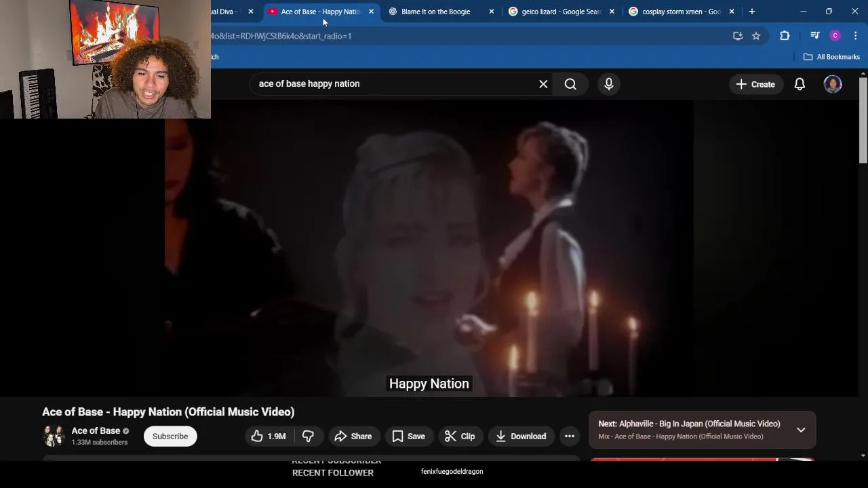Start voice search with the microphone
The height and width of the screenshot is (488, 868).
point(609,84)
